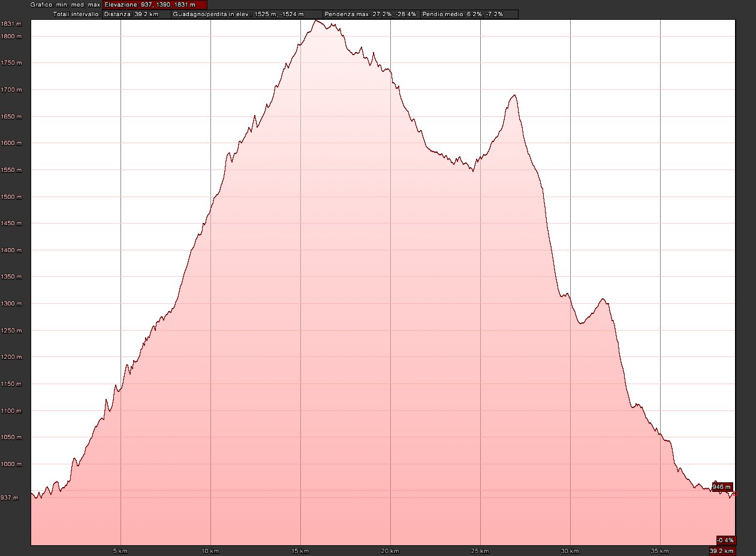Image resolution: width=756 pixels, height=556 pixels.
Task: Click the 35 km distance axis label
Action: coord(659,551)
